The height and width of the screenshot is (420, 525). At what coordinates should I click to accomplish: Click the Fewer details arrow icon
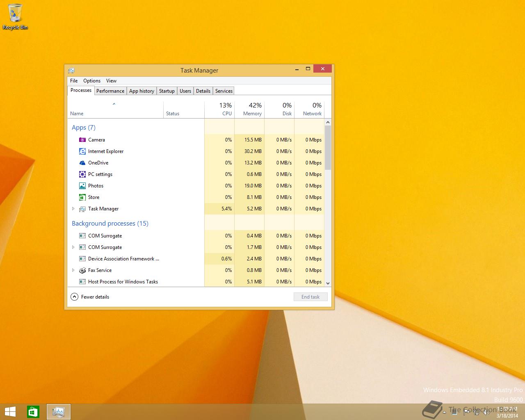click(74, 297)
